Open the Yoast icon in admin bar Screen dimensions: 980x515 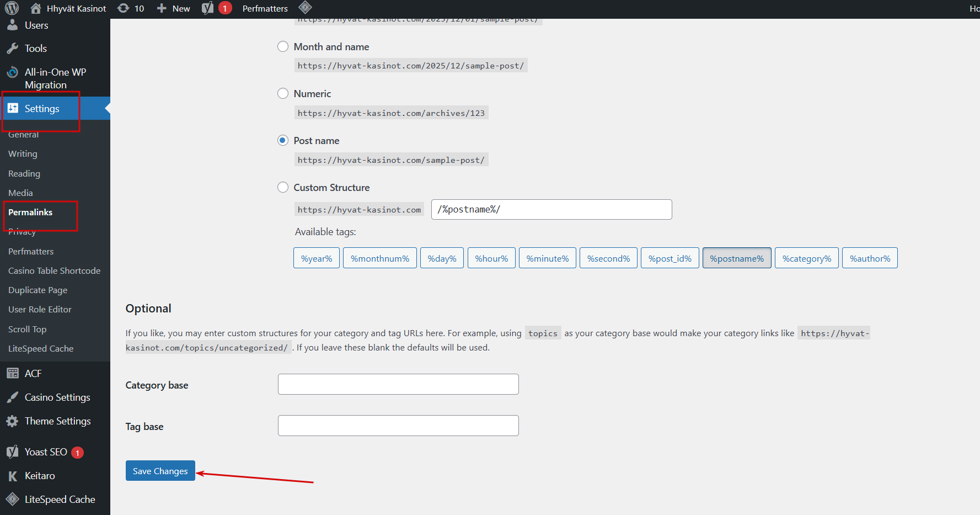point(207,8)
